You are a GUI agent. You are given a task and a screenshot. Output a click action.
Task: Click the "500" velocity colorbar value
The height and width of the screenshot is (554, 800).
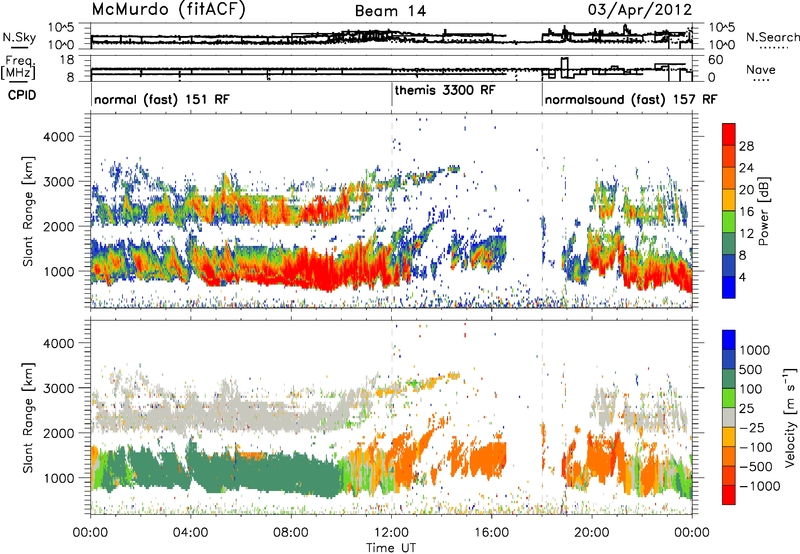coord(751,369)
